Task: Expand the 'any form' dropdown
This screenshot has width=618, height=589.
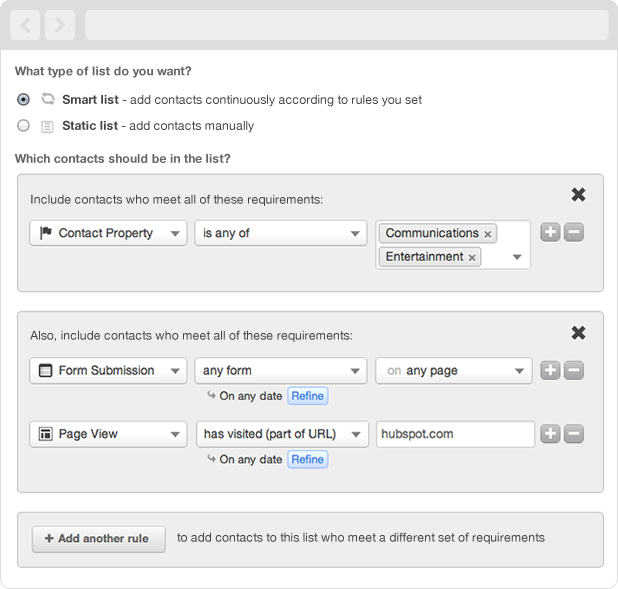Action: [x=281, y=370]
